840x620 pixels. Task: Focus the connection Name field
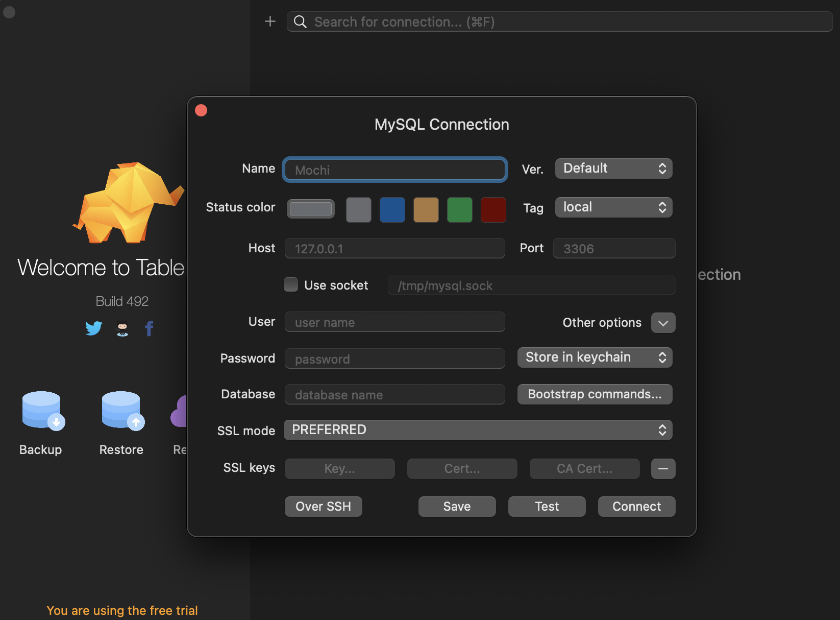click(x=395, y=170)
